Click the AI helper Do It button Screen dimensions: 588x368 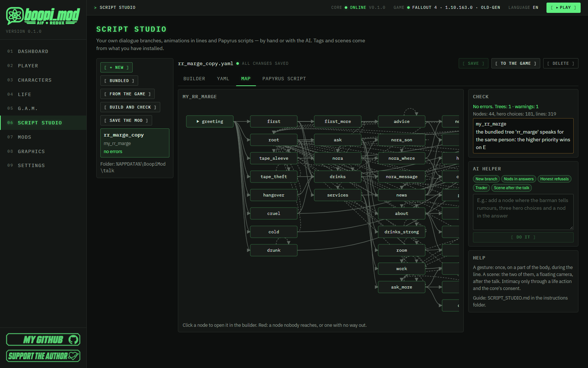[x=523, y=237]
